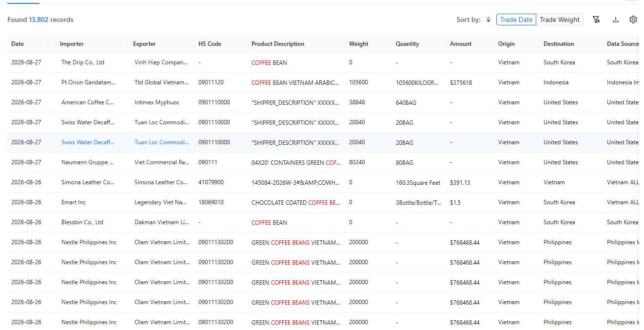This screenshot has width=644, height=330.
Task: Select exporter Vinh Hiep Compan...
Action: click(161, 62)
